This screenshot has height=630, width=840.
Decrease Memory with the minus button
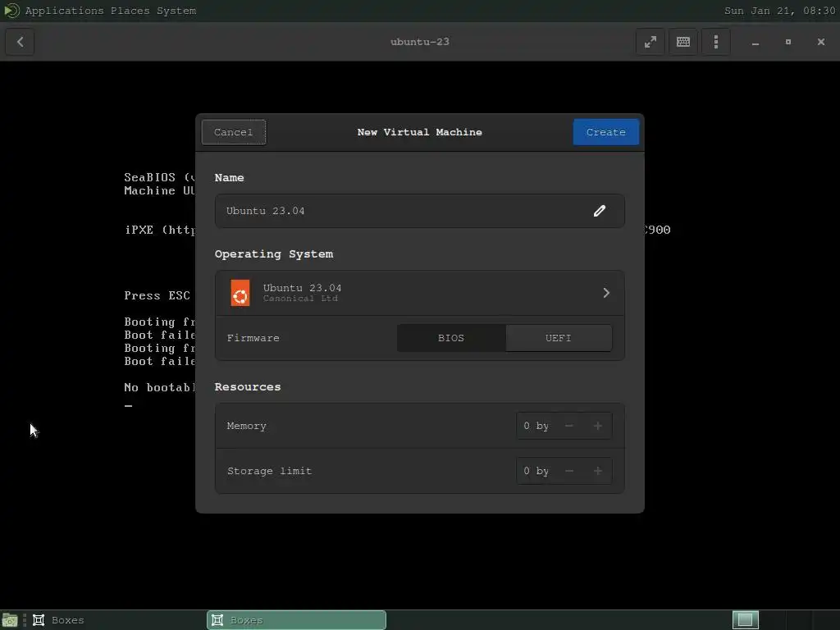569,426
